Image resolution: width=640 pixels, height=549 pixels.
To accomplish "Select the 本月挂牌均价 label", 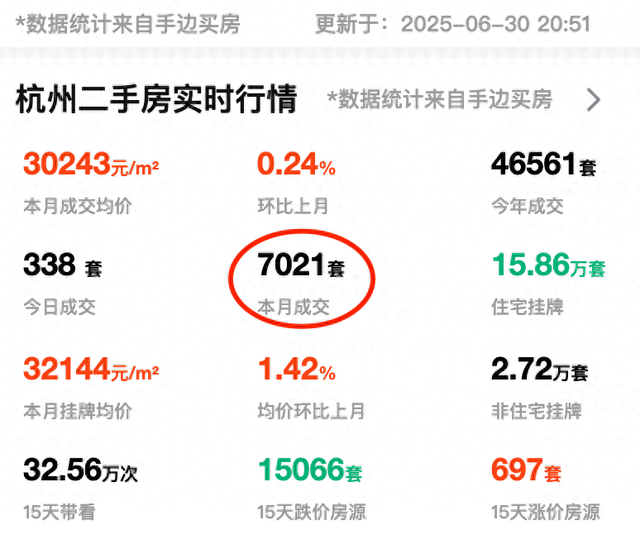I will [78, 411].
